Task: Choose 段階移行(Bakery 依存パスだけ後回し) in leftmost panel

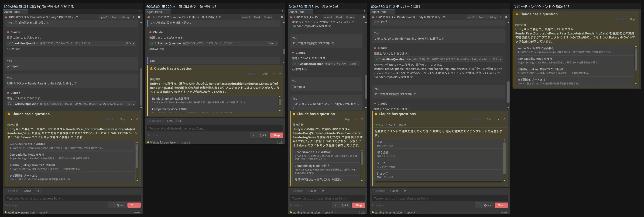Action: [71, 167]
